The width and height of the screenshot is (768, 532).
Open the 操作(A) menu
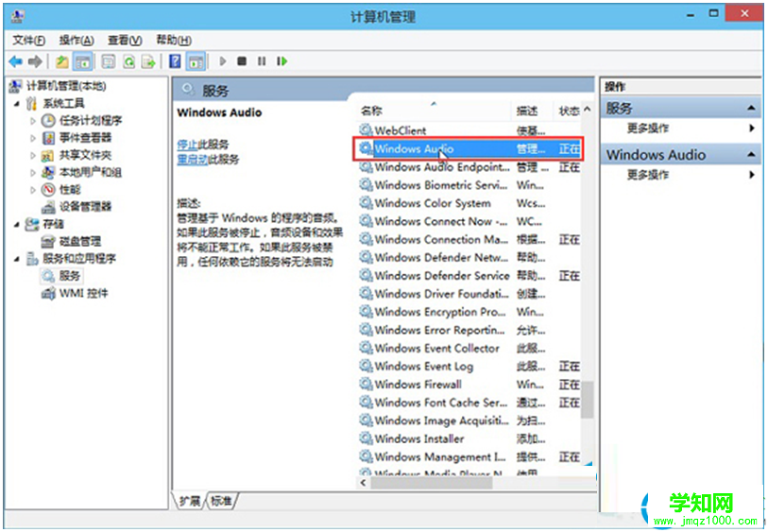click(x=77, y=41)
